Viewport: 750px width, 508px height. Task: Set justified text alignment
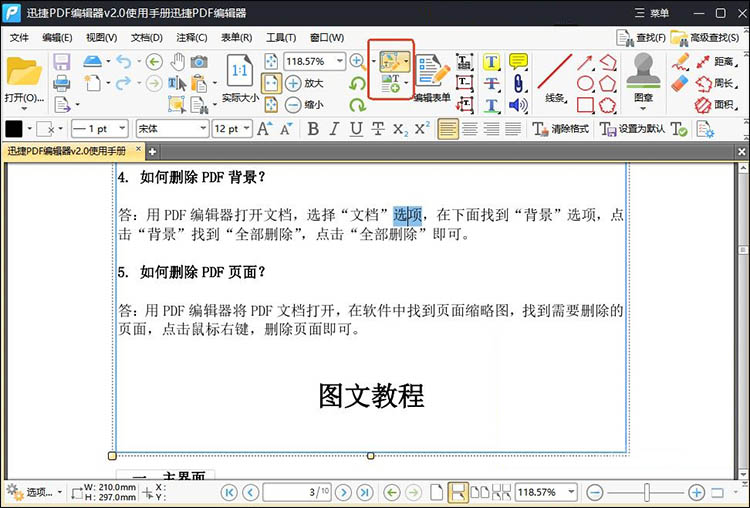click(x=513, y=129)
